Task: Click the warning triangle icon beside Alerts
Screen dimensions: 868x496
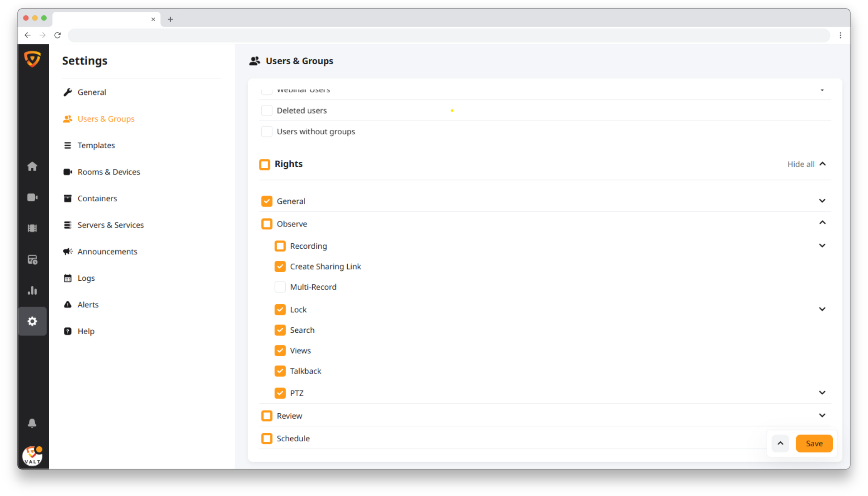Action: pos(68,305)
